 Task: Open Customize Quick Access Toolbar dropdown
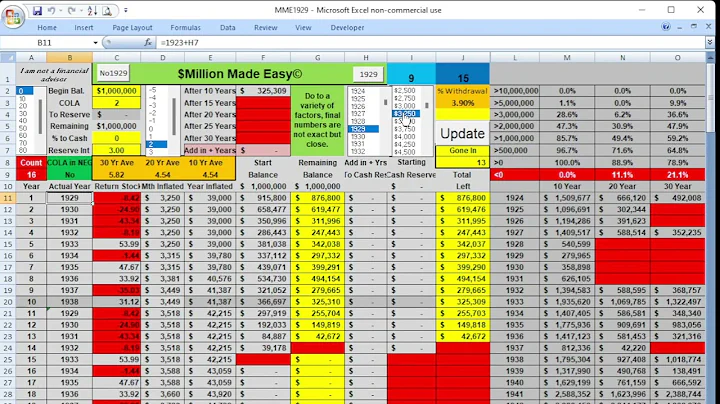(x=126, y=11)
